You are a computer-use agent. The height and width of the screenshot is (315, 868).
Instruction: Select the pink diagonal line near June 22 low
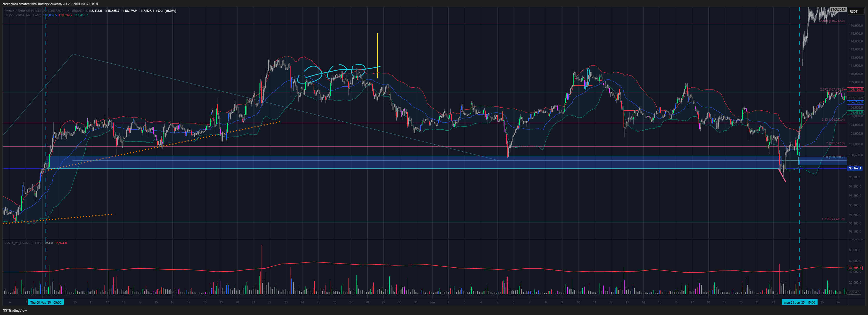click(782, 176)
